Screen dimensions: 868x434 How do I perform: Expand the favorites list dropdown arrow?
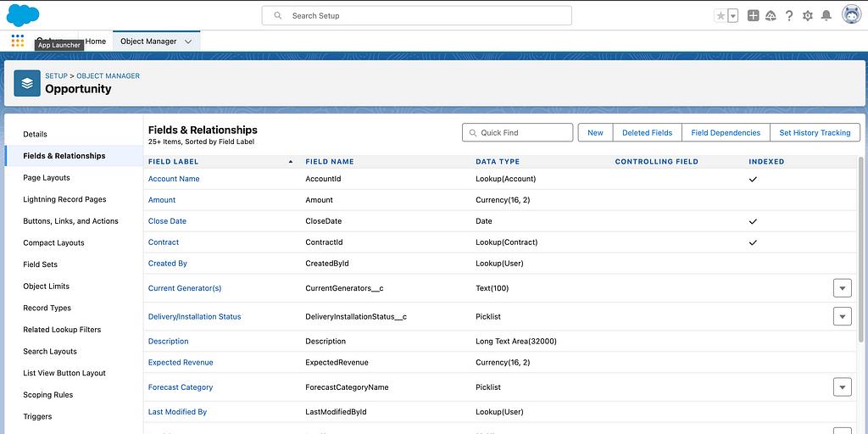[x=732, y=15]
